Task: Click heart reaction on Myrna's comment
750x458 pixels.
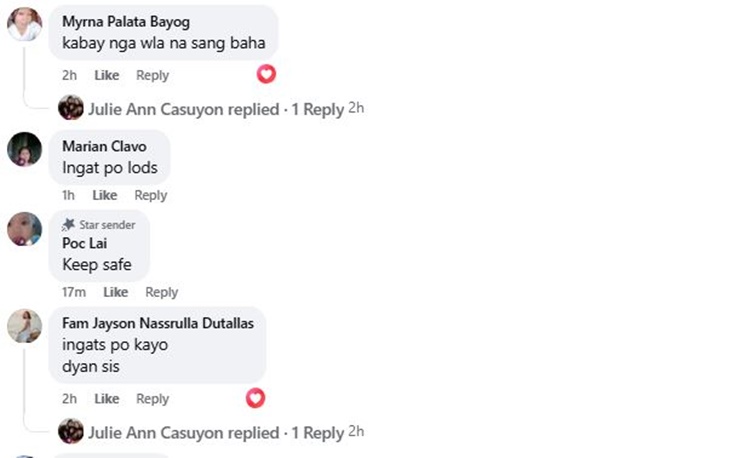Action: pos(266,74)
